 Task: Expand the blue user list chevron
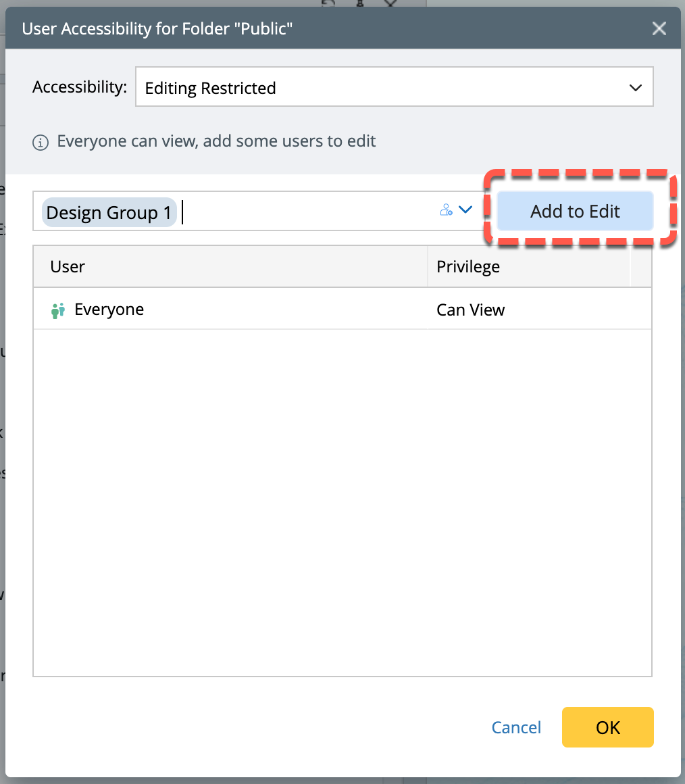pyautogui.click(x=465, y=210)
